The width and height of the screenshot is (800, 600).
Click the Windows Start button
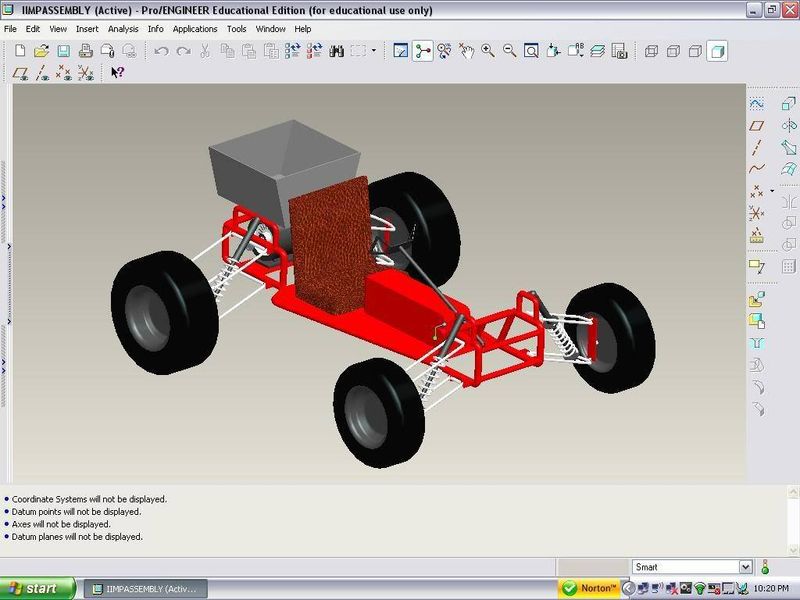tap(38, 588)
